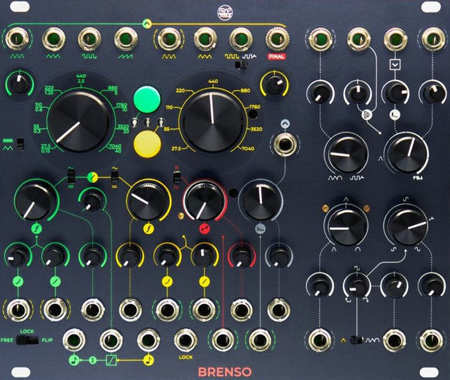Click the yellow note icon at bottom

coord(148,360)
